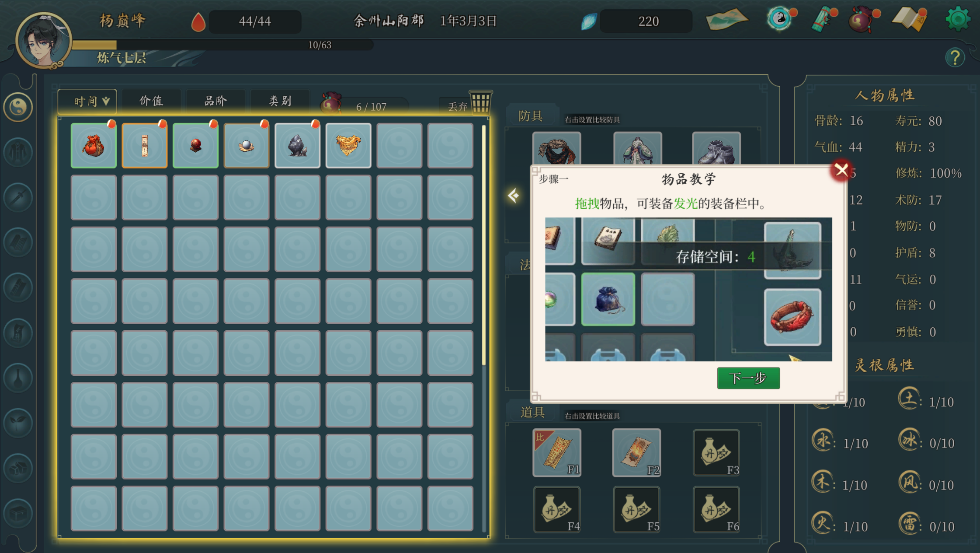Sort inventory by 类别 tab

(280, 101)
